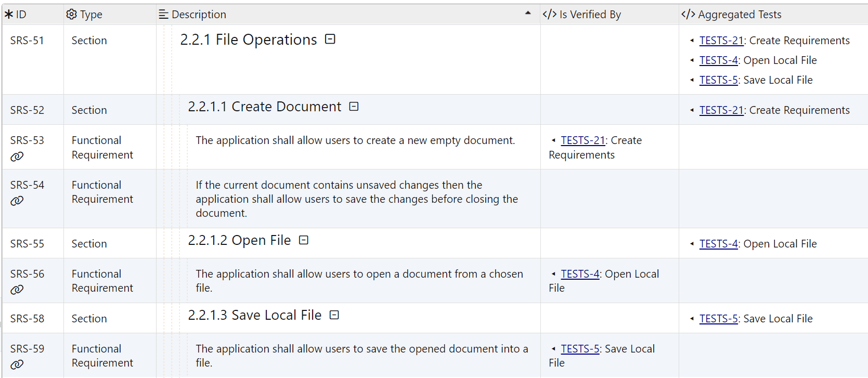The height and width of the screenshot is (378, 868).
Task: Click the lines icon in Description header
Action: tap(163, 15)
